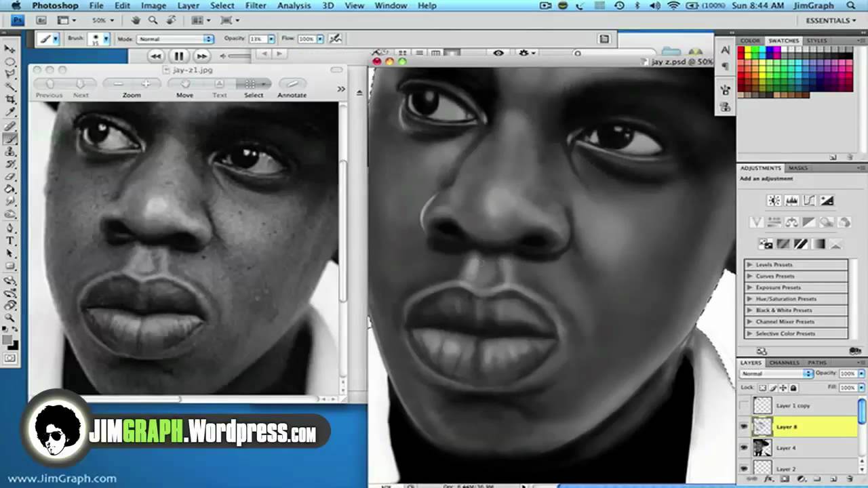Click the Vibrance adjustment icon

coord(756,222)
